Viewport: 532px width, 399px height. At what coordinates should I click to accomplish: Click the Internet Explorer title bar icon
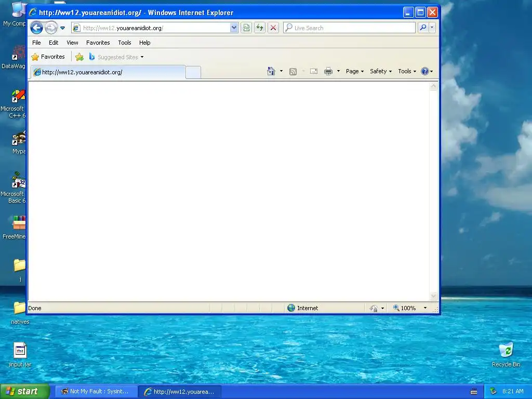pos(33,12)
